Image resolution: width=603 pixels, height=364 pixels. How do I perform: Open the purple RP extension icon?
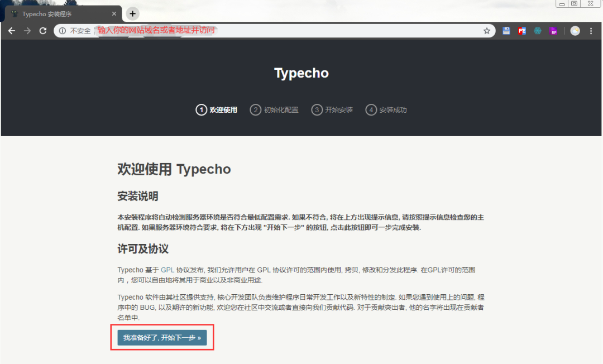tap(553, 31)
